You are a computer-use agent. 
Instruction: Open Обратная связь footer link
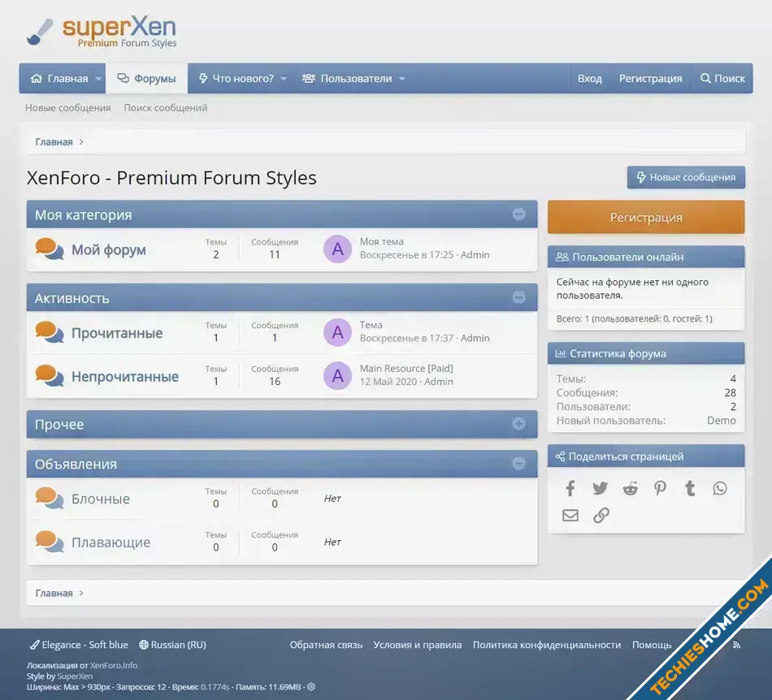pos(326,645)
